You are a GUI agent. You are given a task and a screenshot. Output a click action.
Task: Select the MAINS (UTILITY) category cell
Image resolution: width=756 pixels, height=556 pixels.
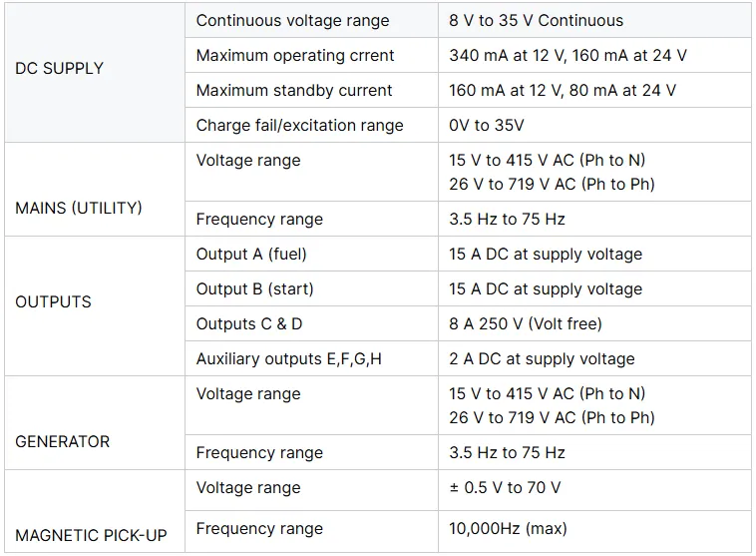coord(95,190)
